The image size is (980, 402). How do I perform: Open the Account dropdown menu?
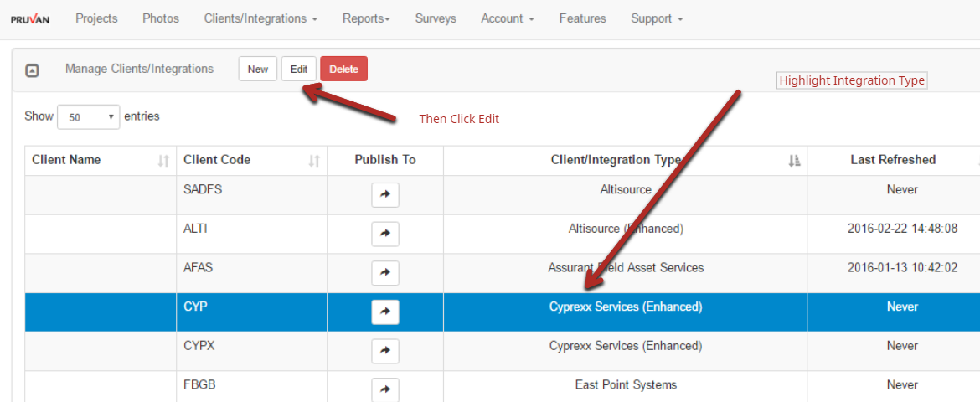coord(508,18)
